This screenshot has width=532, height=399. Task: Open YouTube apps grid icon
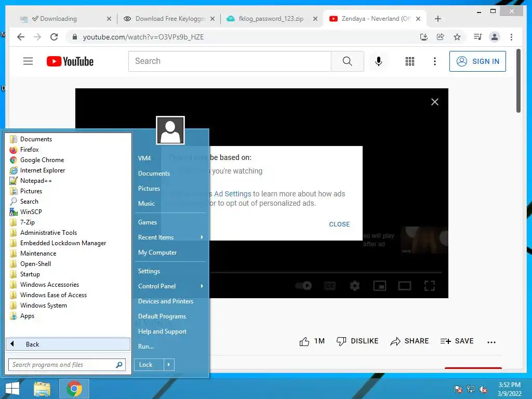tap(410, 61)
